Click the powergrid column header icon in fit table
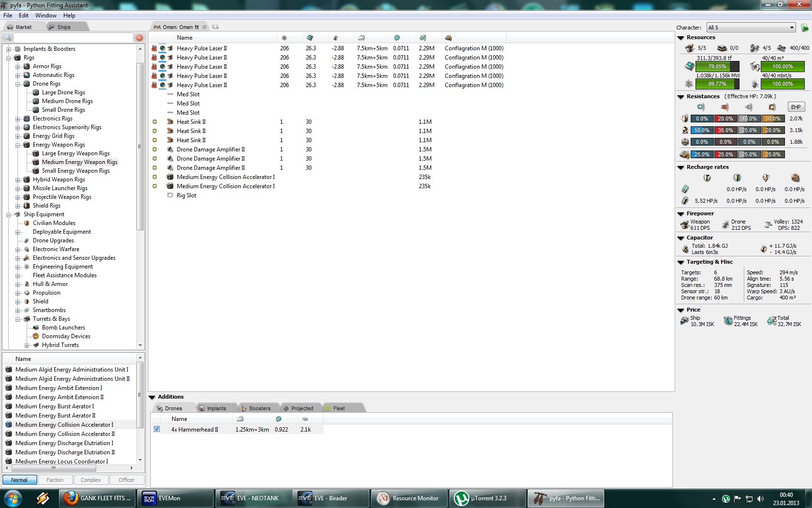The height and width of the screenshot is (508, 812). pyautogui.click(x=284, y=38)
